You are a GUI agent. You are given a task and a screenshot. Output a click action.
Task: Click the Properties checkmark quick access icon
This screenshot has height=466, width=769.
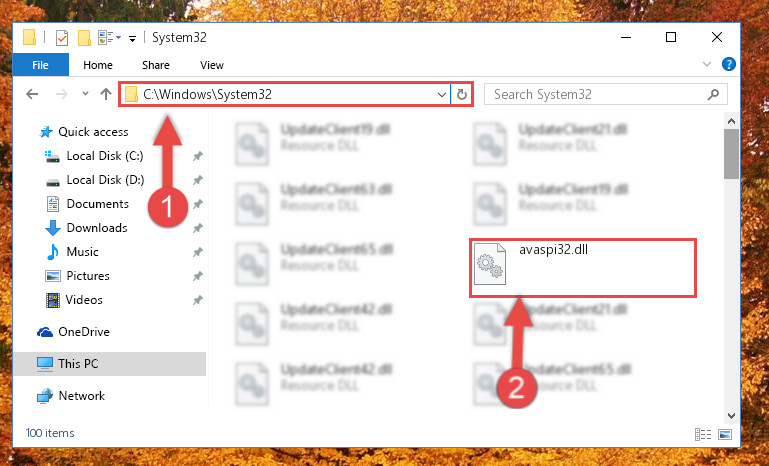point(62,38)
